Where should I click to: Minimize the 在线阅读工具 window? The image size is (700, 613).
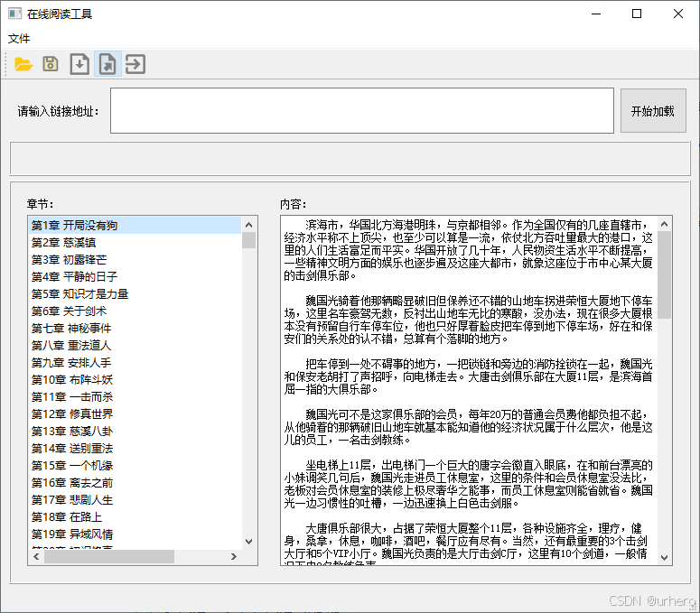[596, 14]
